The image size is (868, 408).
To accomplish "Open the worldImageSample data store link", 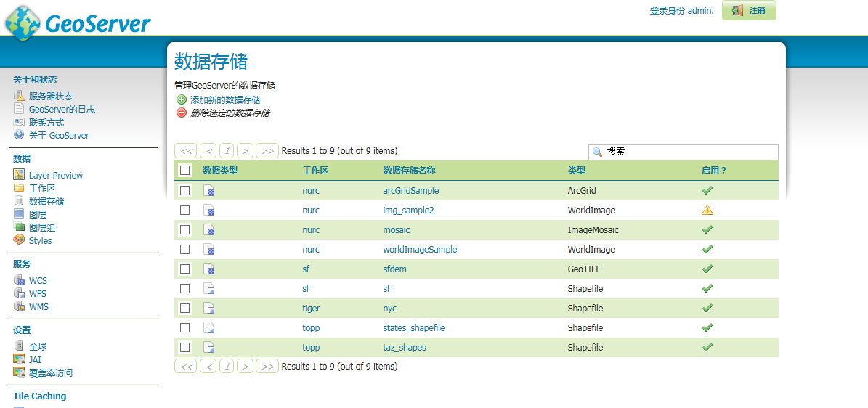I will pyautogui.click(x=420, y=249).
